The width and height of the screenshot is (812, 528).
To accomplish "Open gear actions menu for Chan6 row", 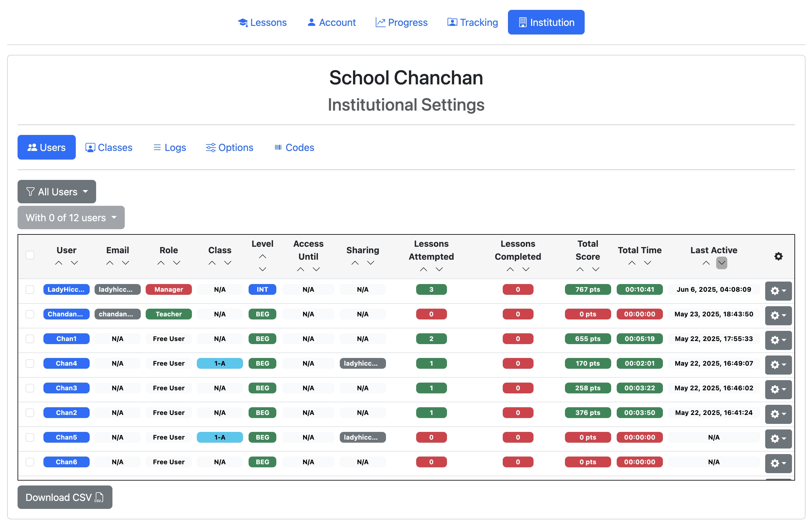I will (778, 463).
